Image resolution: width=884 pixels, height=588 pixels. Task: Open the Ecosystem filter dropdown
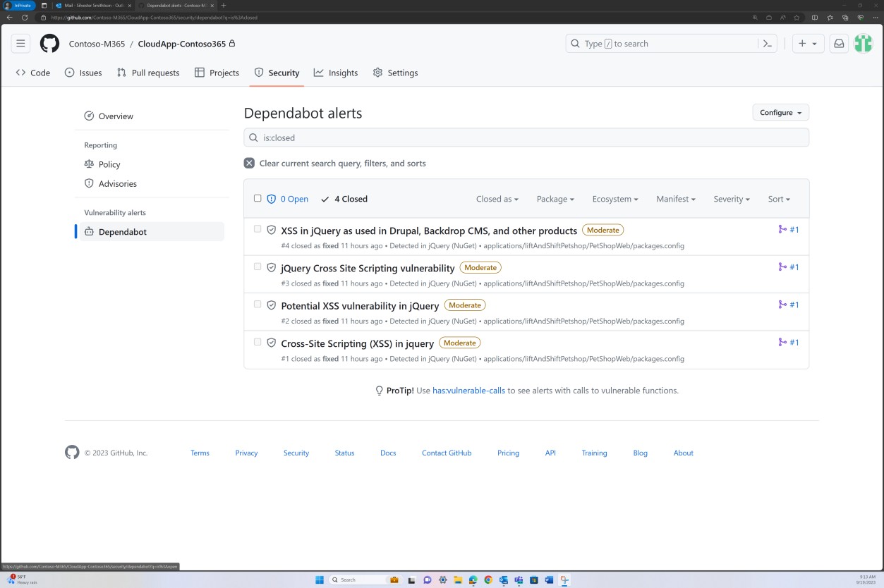(x=614, y=199)
